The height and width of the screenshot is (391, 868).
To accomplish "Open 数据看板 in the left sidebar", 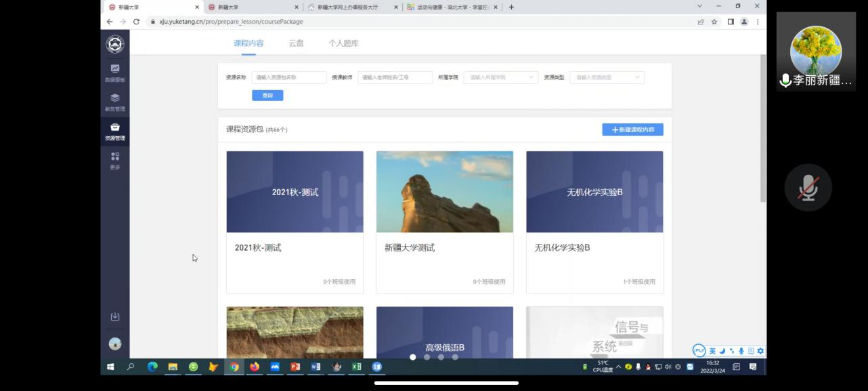I will pos(115,73).
